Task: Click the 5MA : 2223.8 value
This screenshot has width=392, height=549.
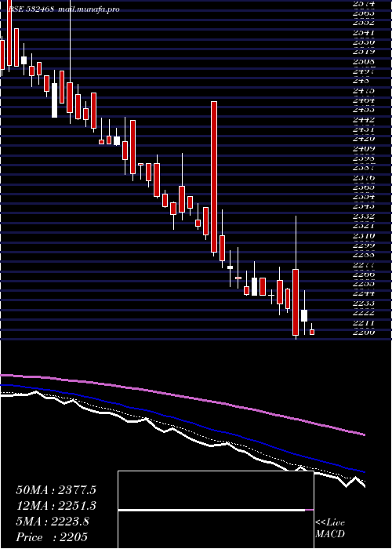Action: [53, 522]
